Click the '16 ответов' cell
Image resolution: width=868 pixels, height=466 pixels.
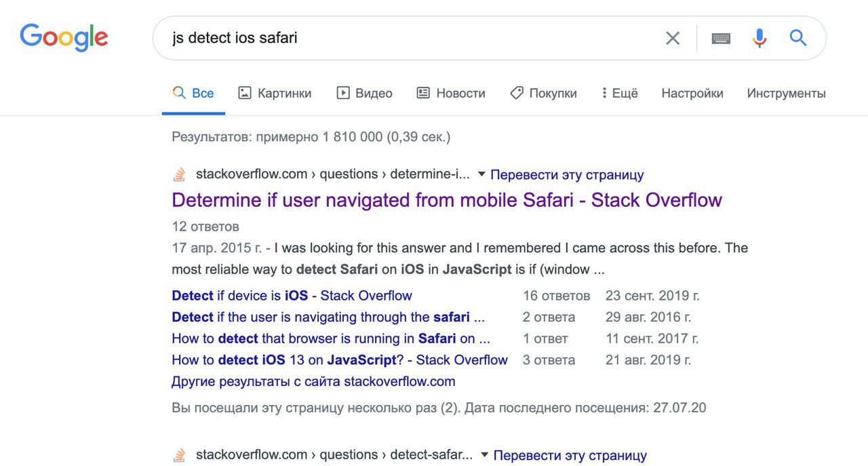pos(557,296)
